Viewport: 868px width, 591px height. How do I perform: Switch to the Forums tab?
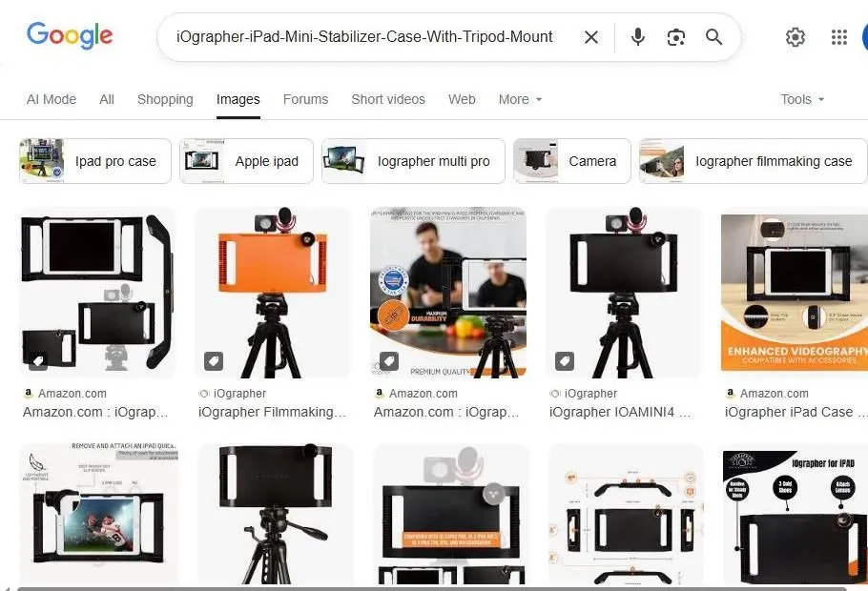[x=305, y=99]
